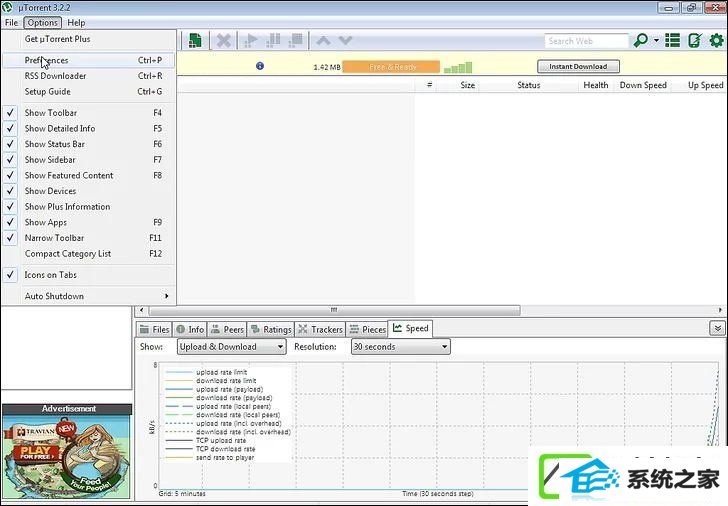Click the uTorrent logo in title bar
The height and width of the screenshot is (506, 728).
(7, 7)
